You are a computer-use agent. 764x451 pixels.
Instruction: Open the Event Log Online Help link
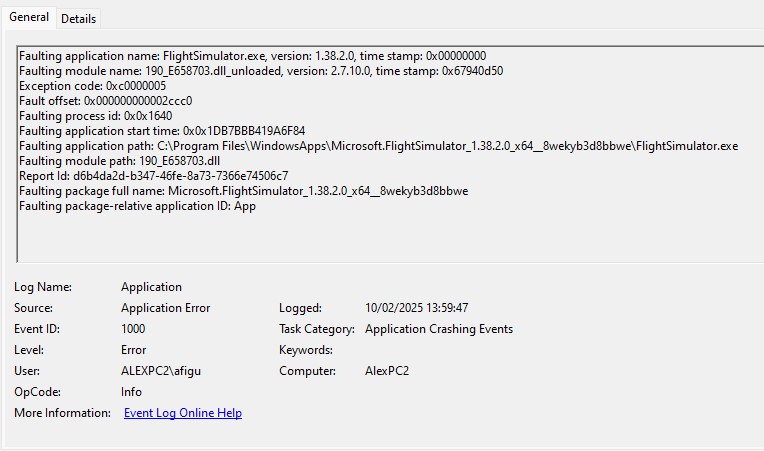182,413
